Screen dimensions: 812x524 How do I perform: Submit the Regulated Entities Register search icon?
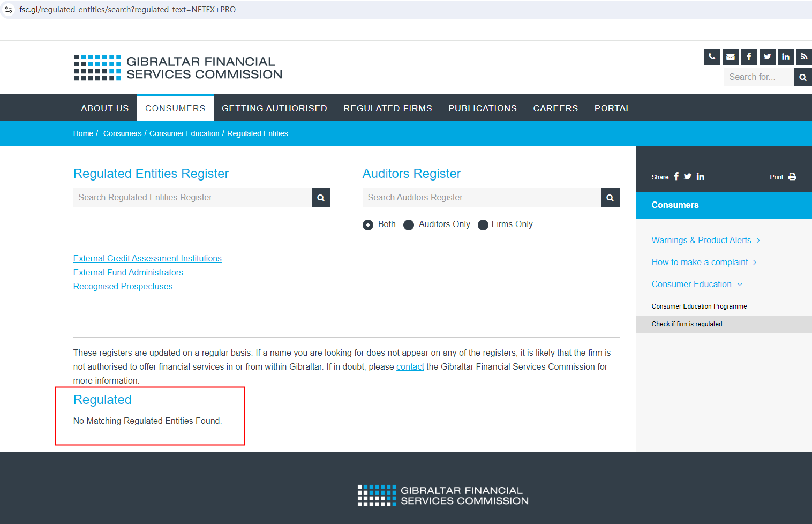[321, 198]
